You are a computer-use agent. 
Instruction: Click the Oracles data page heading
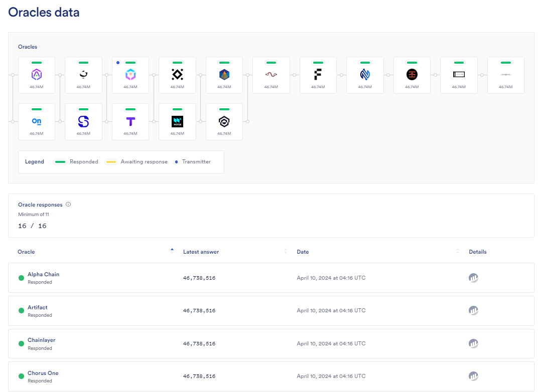[44, 13]
